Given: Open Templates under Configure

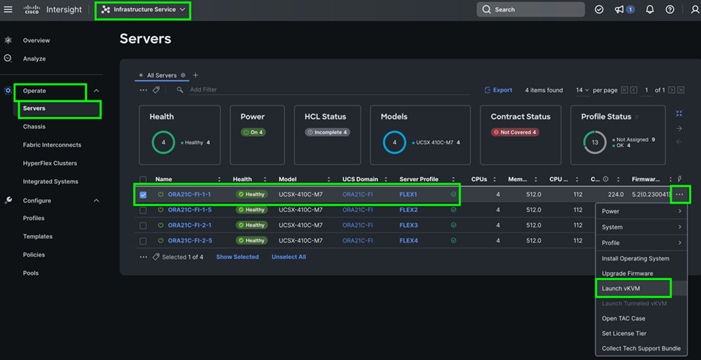Looking at the screenshot, I should point(38,237).
